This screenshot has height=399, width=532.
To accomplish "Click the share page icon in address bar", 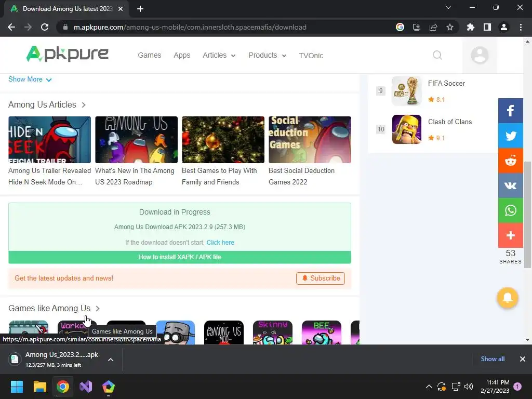I will [x=433, y=27].
